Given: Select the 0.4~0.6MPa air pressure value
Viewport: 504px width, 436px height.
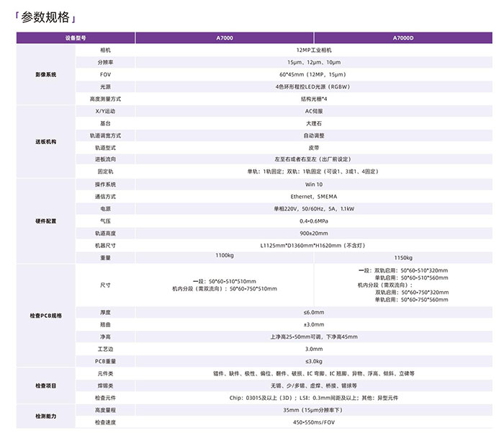Looking at the screenshot, I should coord(313,221).
